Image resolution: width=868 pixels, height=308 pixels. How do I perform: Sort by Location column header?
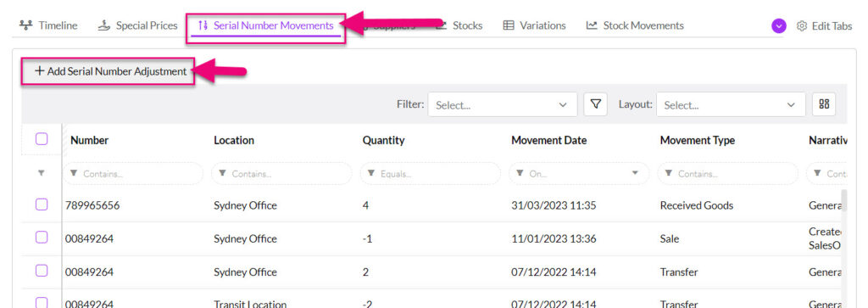[234, 141]
